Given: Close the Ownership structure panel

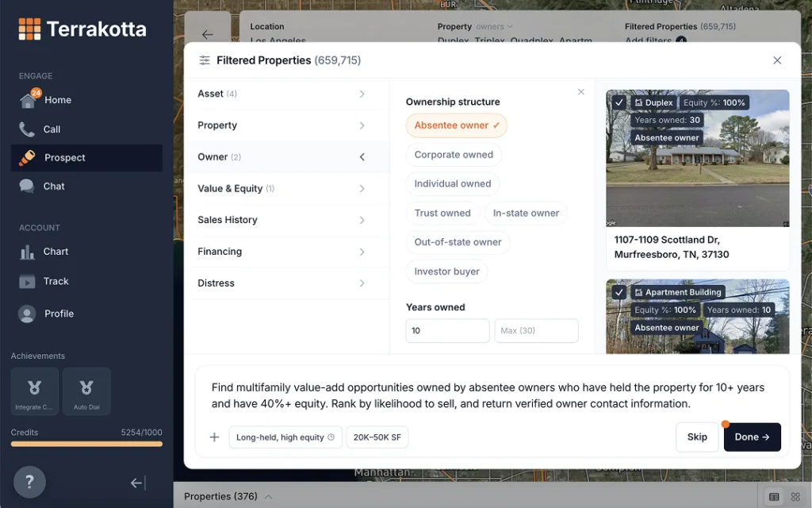Looking at the screenshot, I should coord(581,92).
